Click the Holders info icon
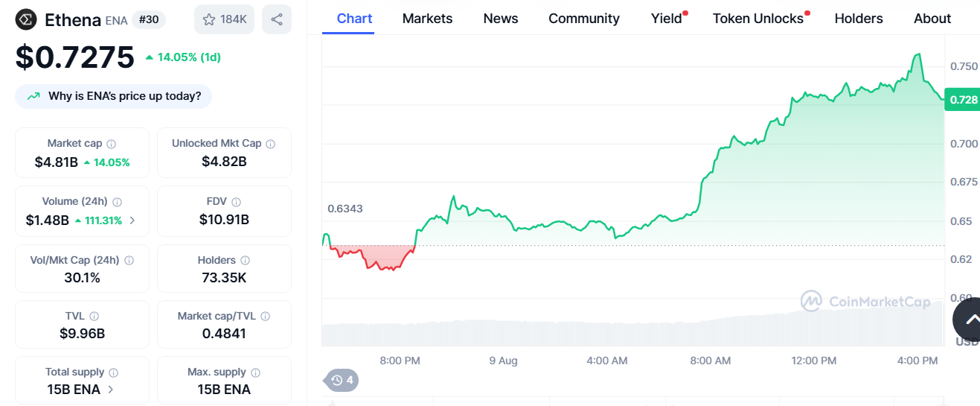 pos(245,261)
